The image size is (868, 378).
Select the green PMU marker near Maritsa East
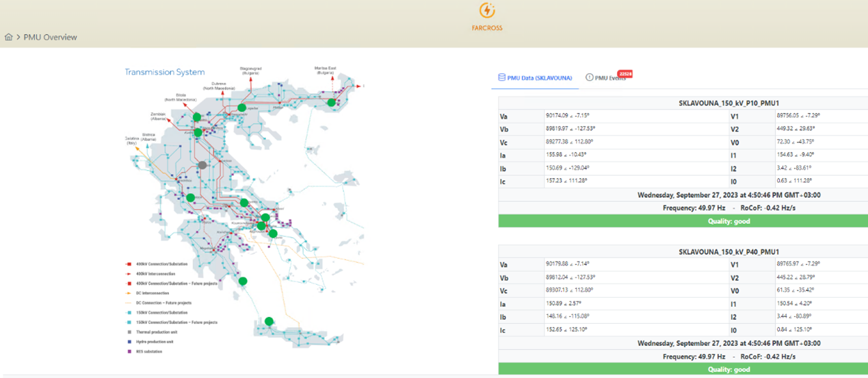click(x=331, y=103)
